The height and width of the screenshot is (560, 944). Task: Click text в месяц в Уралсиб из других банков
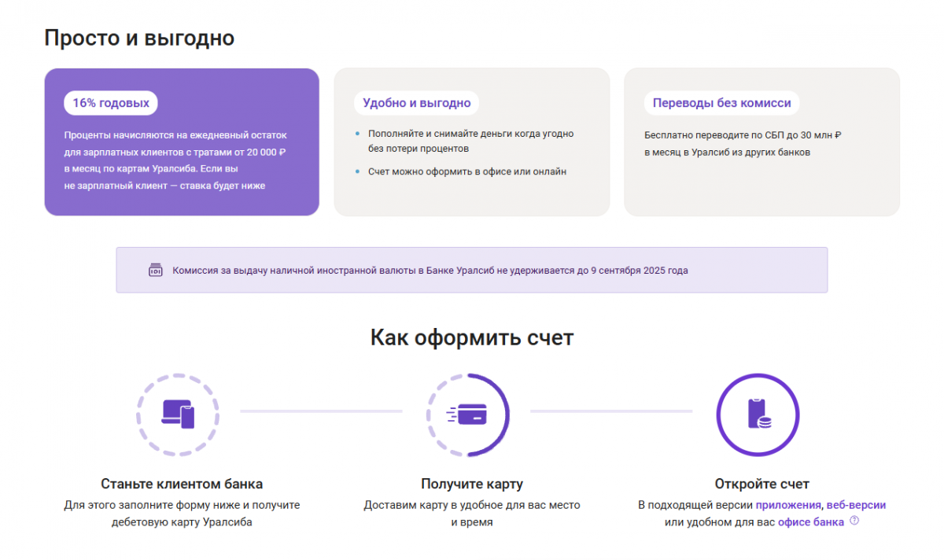click(727, 152)
